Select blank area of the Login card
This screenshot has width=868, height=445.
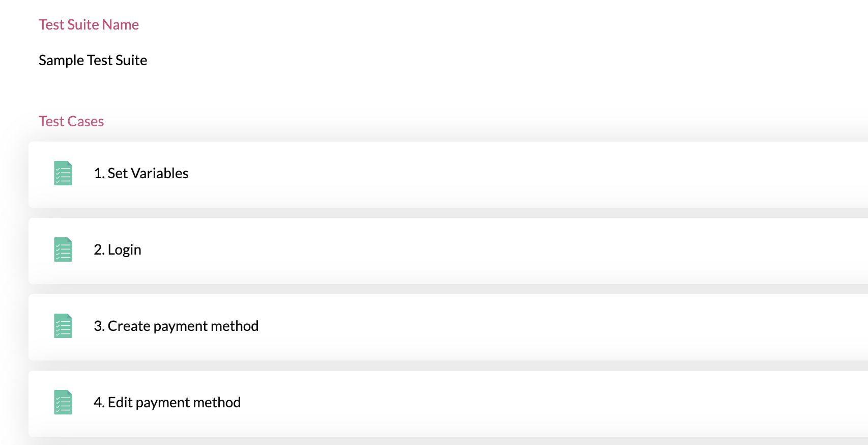509,251
